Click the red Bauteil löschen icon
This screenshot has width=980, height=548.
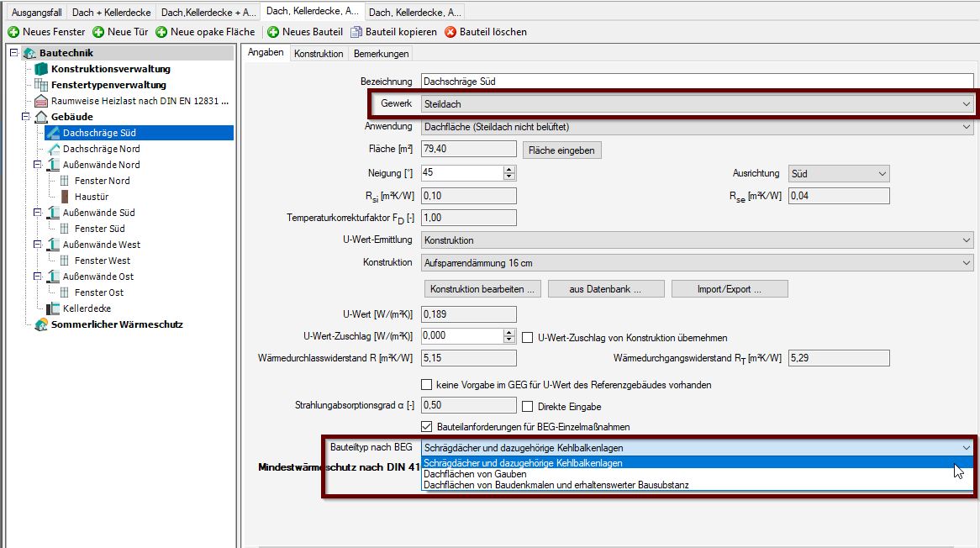(x=450, y=32)
